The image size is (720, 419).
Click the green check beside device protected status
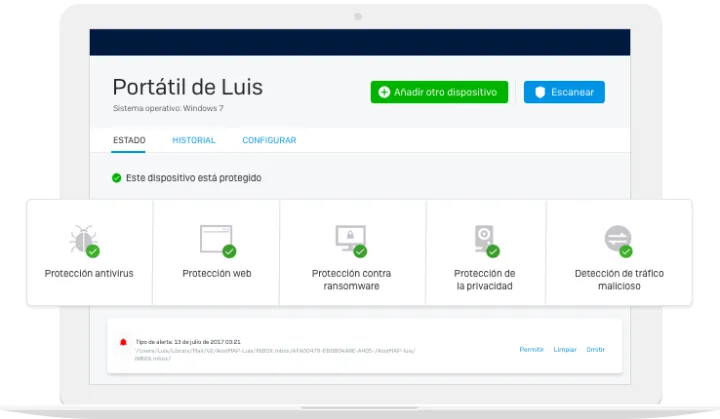tap(117, 178)
